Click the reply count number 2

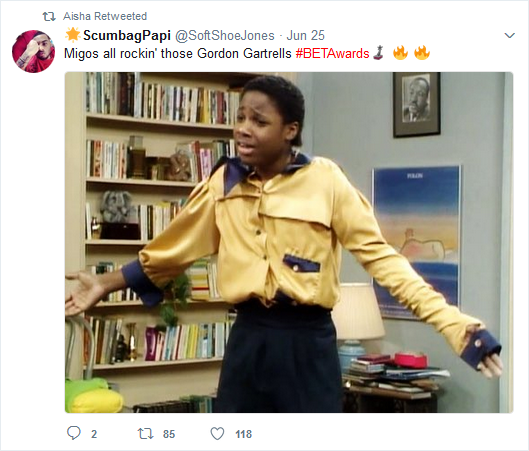[x=94, y=434]
